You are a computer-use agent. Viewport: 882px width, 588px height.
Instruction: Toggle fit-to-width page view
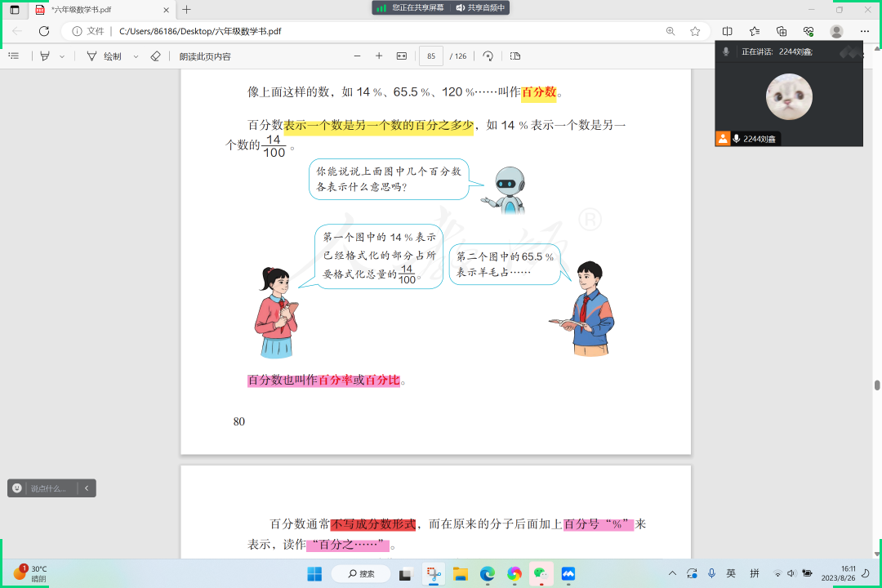click(401, 56)
